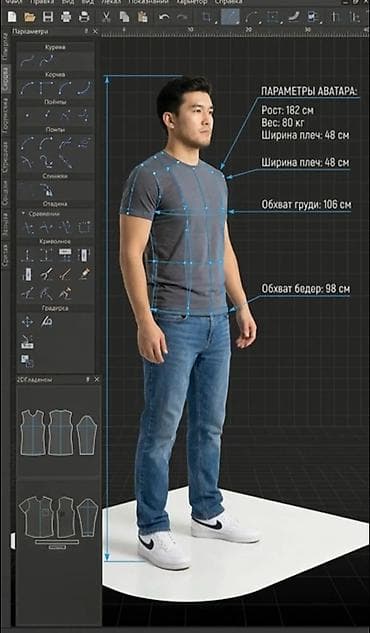Copy with the two-pages toolbar icon

coord(125,17)
